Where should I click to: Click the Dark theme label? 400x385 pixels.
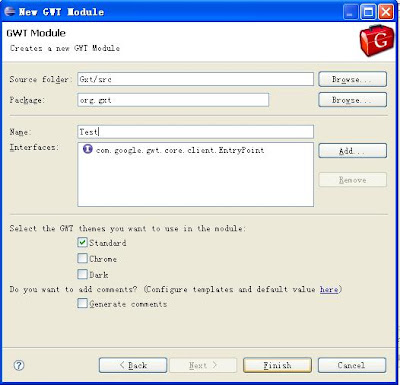tap(99, 275)
